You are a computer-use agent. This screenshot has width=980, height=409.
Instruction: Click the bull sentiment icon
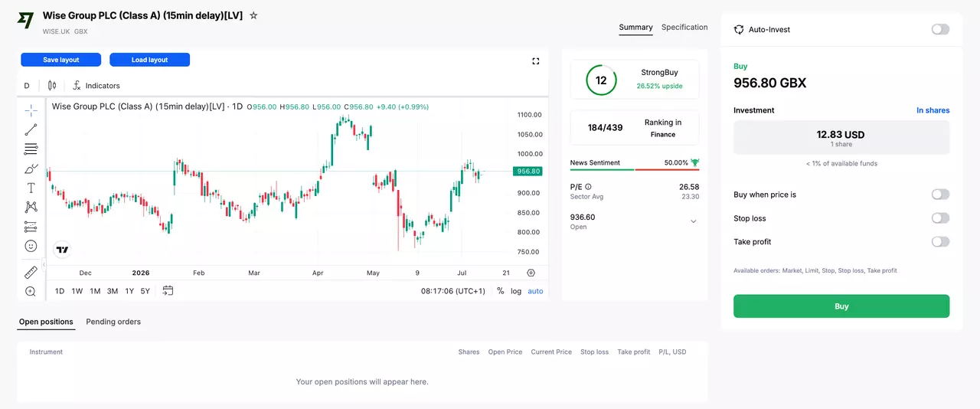point(694,162)
